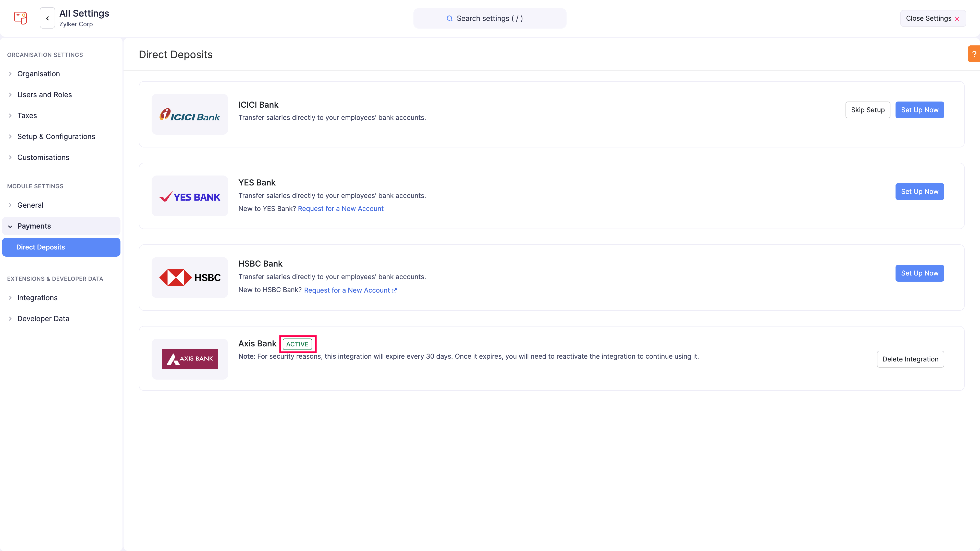Viewport: 980px width, 551px height.
Task: Expand the Customisations chevron
Action: (10, 157)
